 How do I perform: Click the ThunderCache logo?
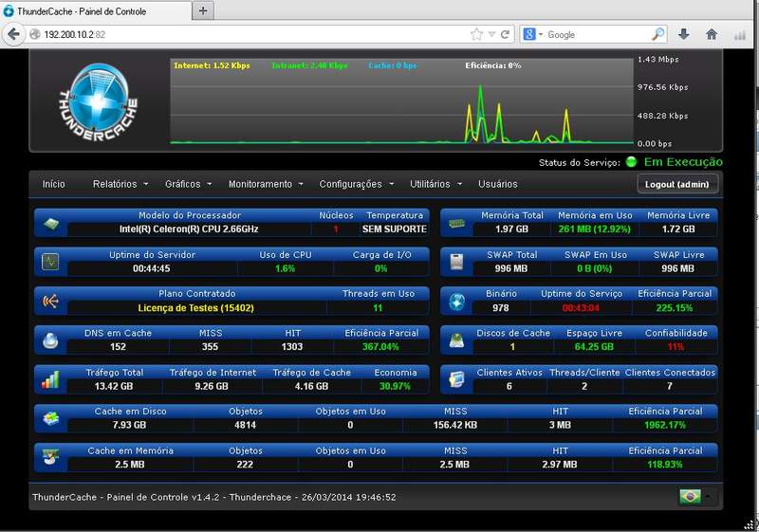pos(99,102)
